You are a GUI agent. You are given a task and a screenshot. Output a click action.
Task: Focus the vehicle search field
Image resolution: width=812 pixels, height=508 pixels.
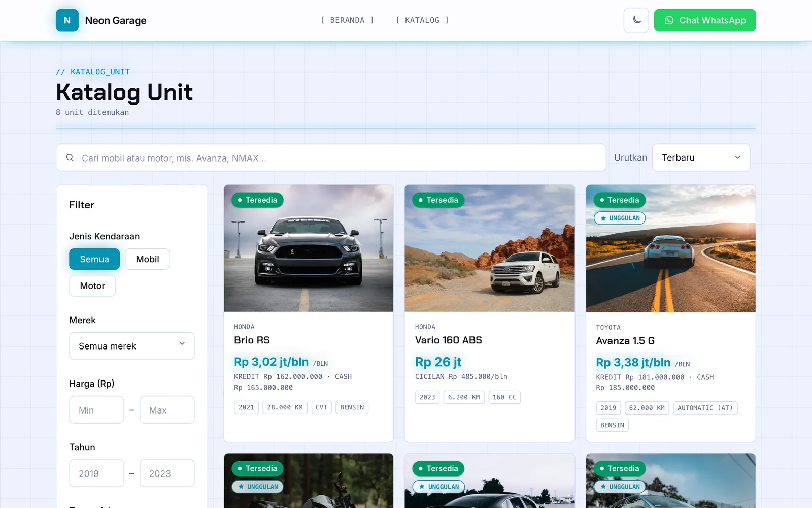coord(331,158)
